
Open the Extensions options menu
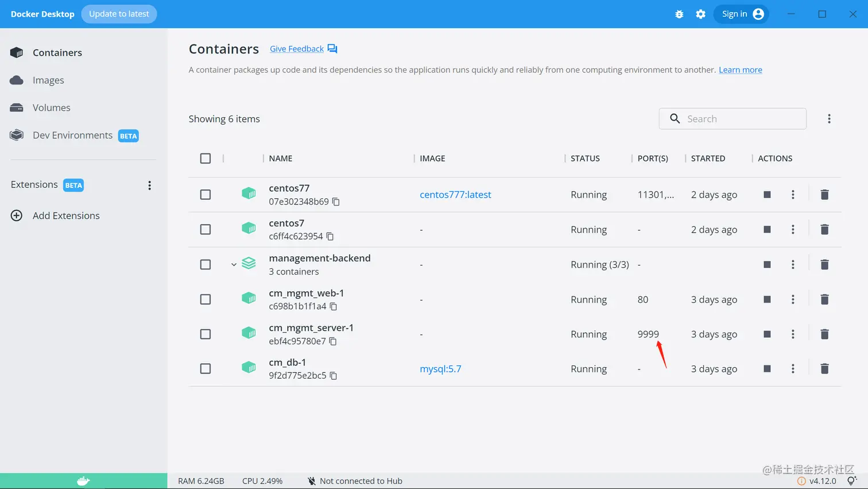149,186
